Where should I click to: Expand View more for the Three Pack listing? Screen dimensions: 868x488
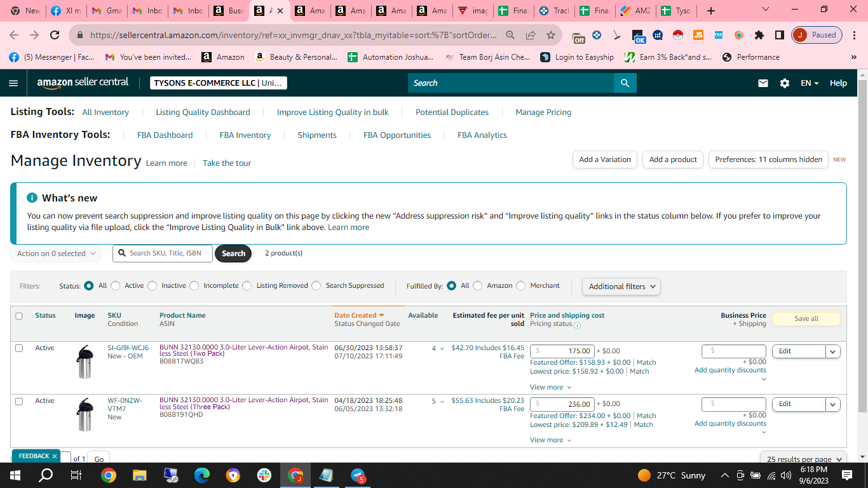tap(550, 440)
